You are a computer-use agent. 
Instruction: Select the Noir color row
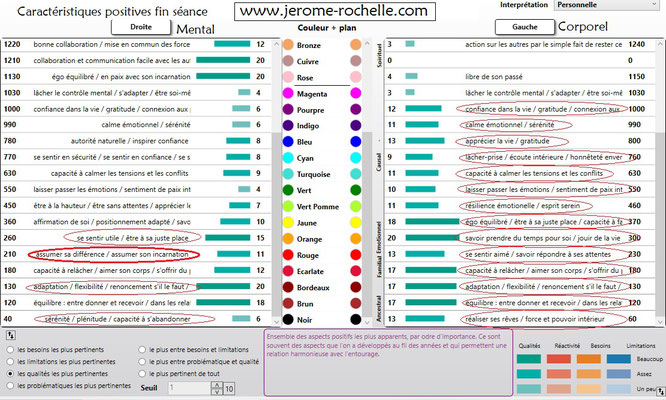(x=322, y=319)
